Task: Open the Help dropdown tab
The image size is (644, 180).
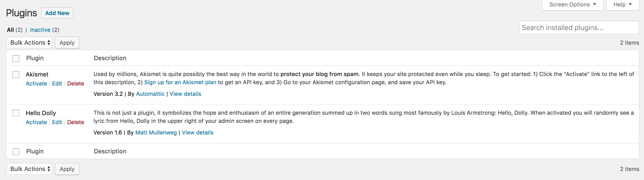Action: click(x=622, y=5)
